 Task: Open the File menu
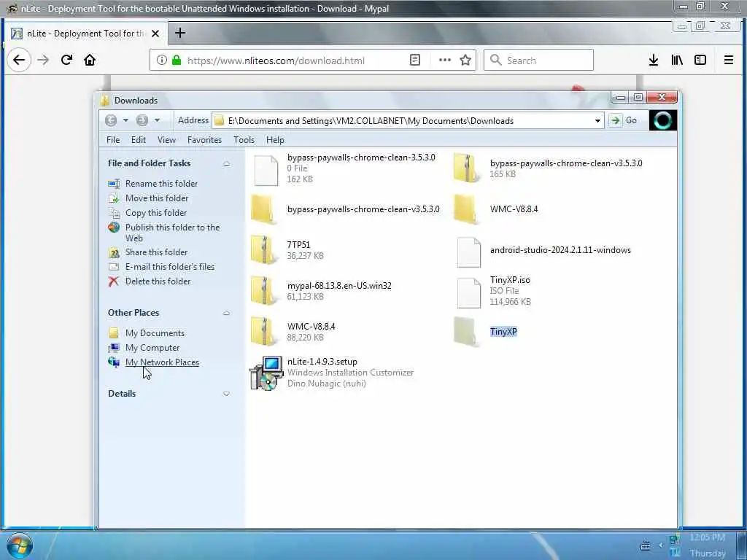(x=113, y=140)
